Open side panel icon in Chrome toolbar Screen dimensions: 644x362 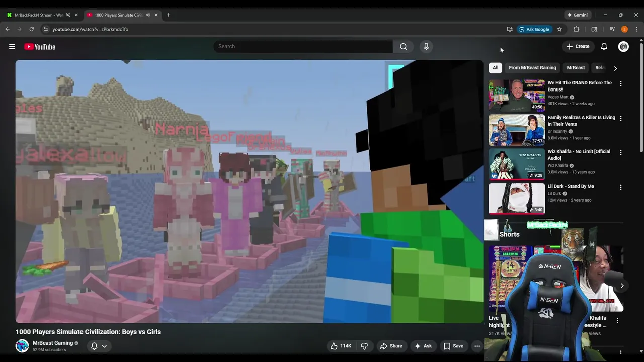tap(594, 29)
